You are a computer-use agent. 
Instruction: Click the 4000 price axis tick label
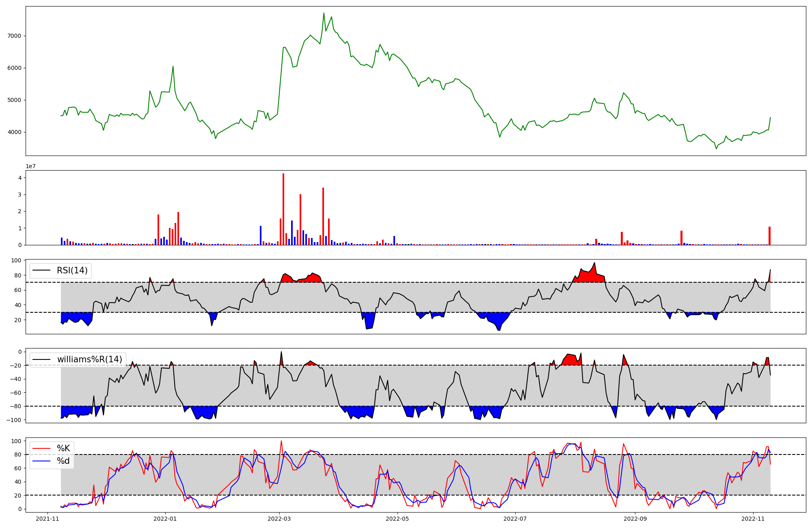pos(14,132)
